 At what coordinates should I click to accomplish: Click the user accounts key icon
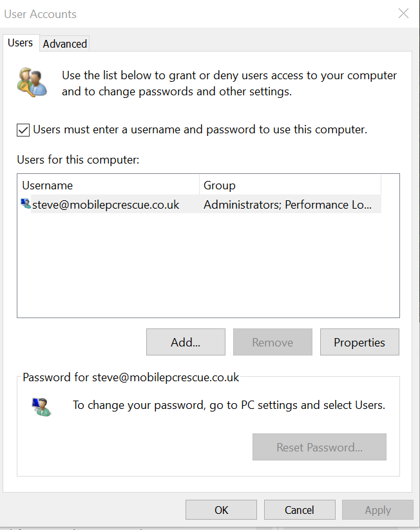[32, 82]
